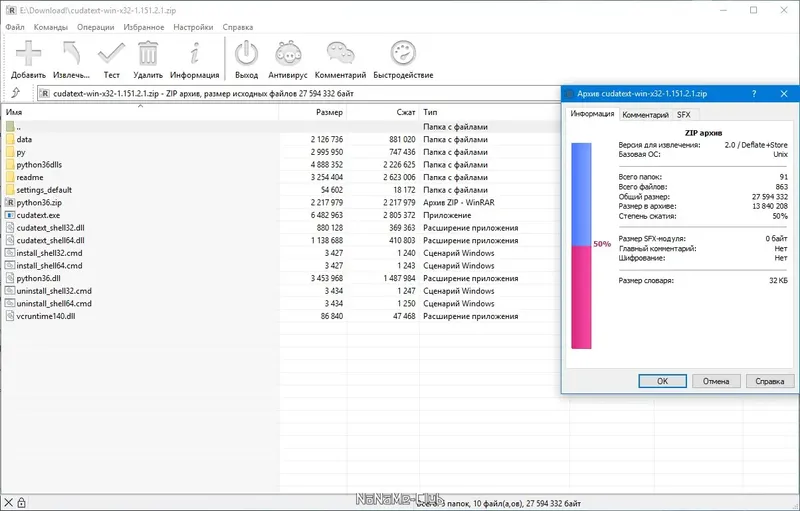The height and width of the screenshot is (511, 800).
Task: Sort by the Сжат column header
Action: point(383,112)
